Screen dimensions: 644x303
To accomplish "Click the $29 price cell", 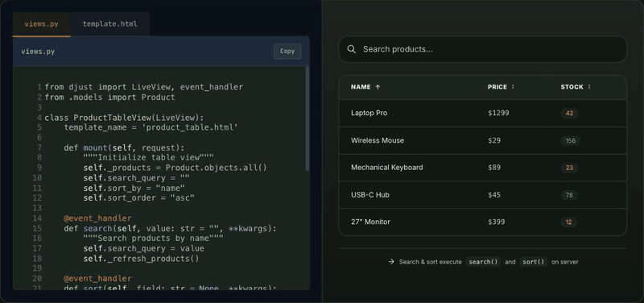I will [x=494, y=140].
